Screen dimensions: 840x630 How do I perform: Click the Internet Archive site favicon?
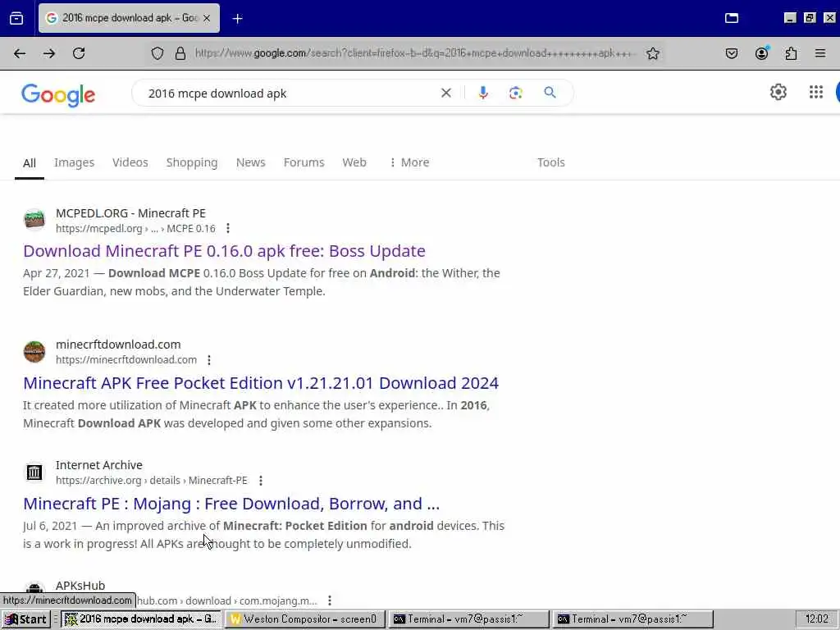34,472
